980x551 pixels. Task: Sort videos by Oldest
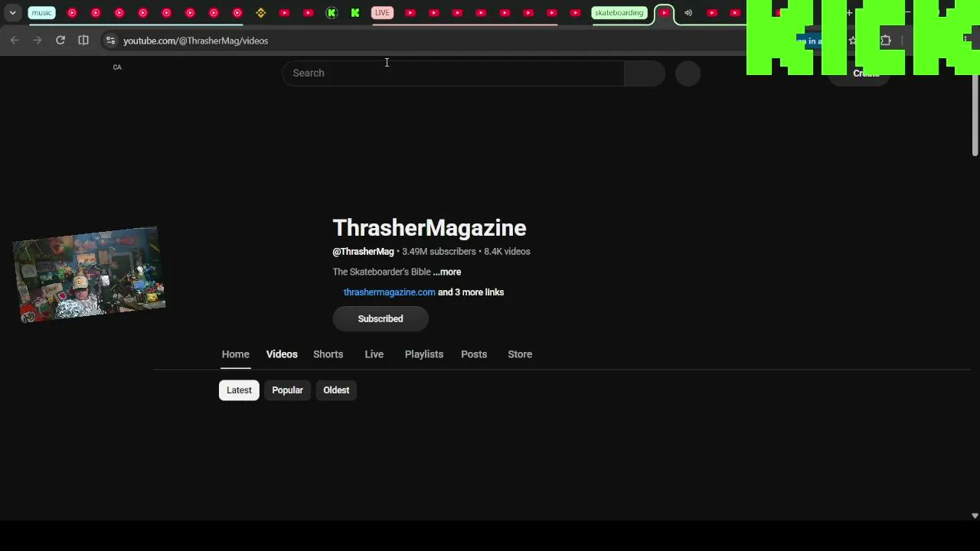pyautogui.click(x=336, y=390)
